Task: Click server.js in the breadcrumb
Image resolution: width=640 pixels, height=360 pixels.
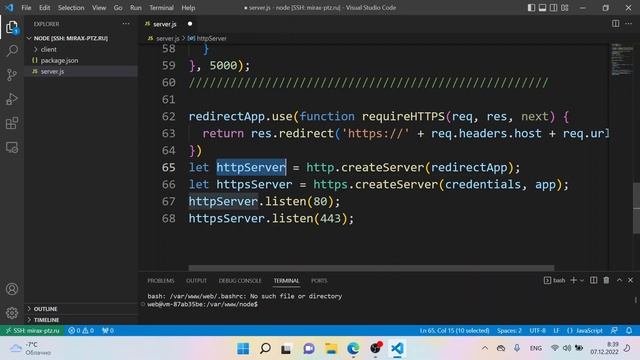Action: (x=164, y=38)
